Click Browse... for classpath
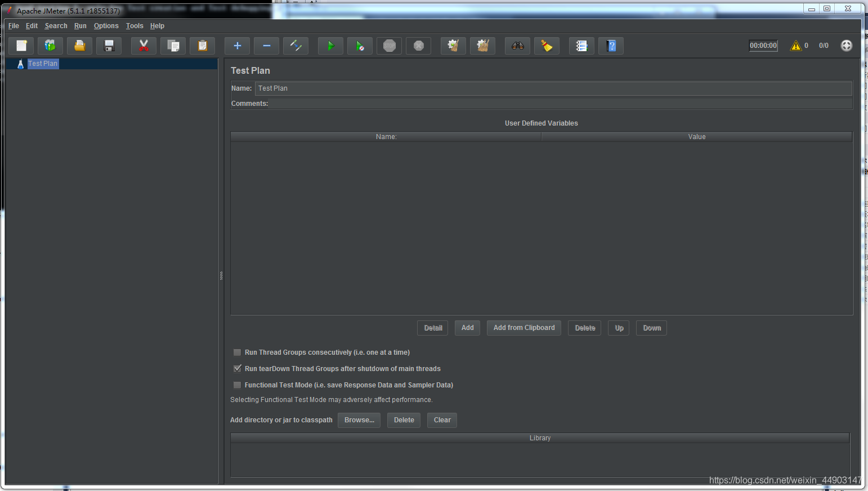The height and width of the screenshot is (491, 868). tap(359, 420)
